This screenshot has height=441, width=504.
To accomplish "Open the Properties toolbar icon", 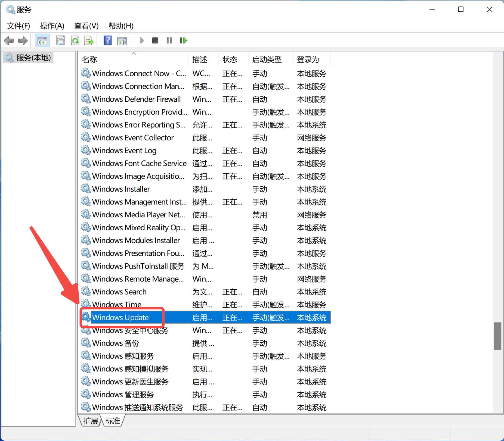I will pyautogui.click(x=60, y=41).
